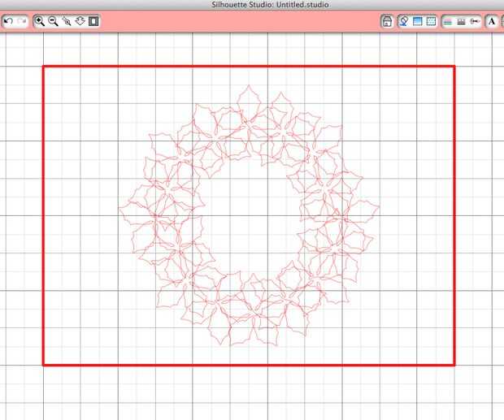Open the Silhouette online store

tap(387, 21)
